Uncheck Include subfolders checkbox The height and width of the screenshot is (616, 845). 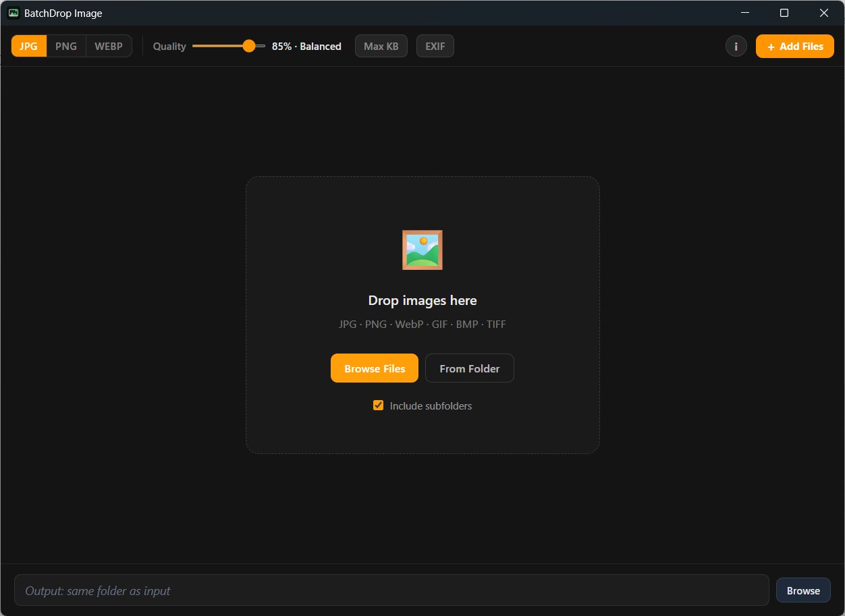tap(379, 405)
